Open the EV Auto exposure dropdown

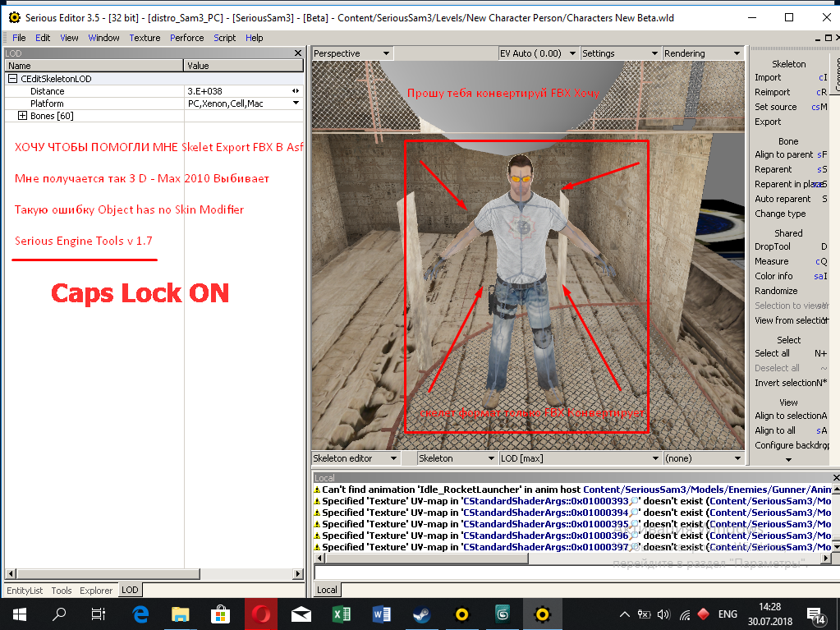538,53
